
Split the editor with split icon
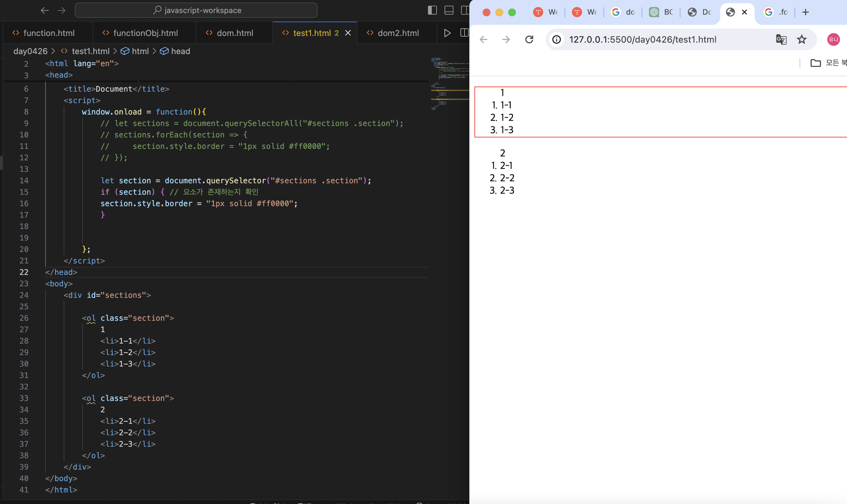[x=464, y=33]
